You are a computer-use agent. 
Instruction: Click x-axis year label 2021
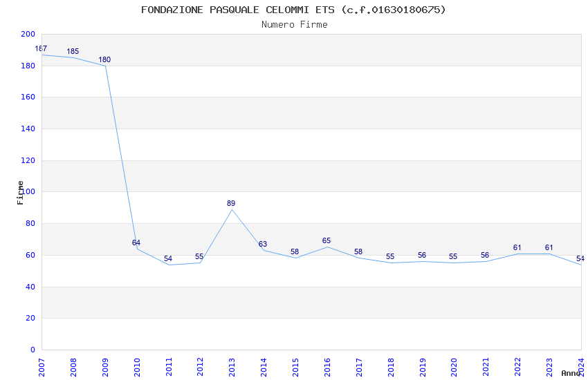click(486, 368)
